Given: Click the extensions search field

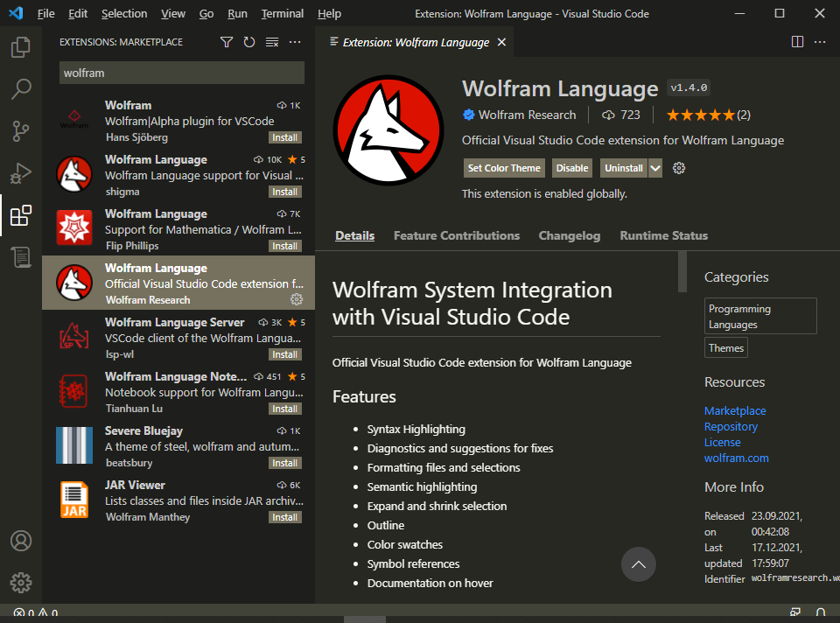Looking at the screenshot, I should (182, 73).
